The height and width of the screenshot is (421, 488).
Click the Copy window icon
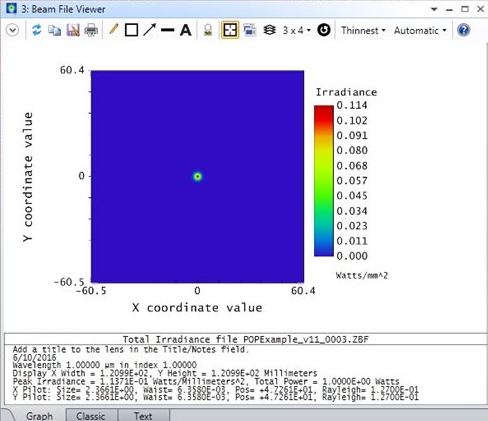[54, 30]
